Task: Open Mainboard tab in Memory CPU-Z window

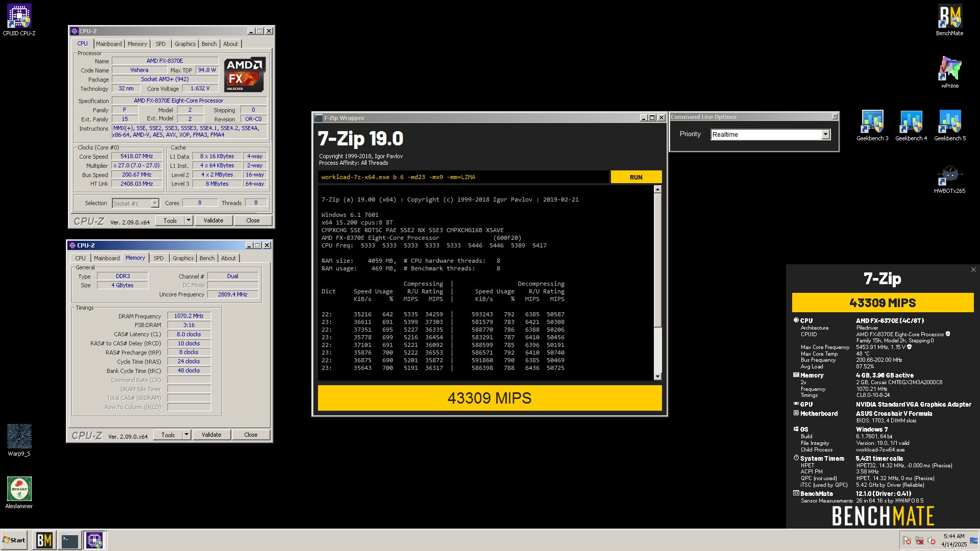Action: [107, 258]
